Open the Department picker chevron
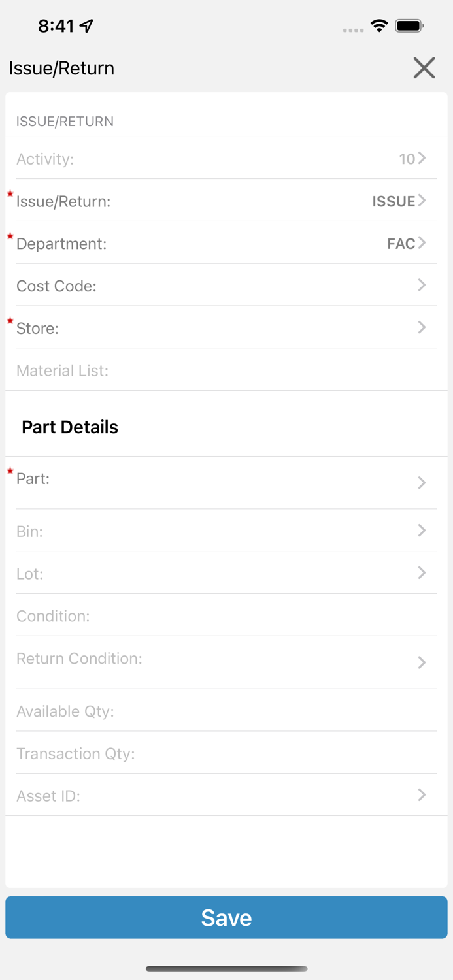The image size is (453, 980). point(422,243)
